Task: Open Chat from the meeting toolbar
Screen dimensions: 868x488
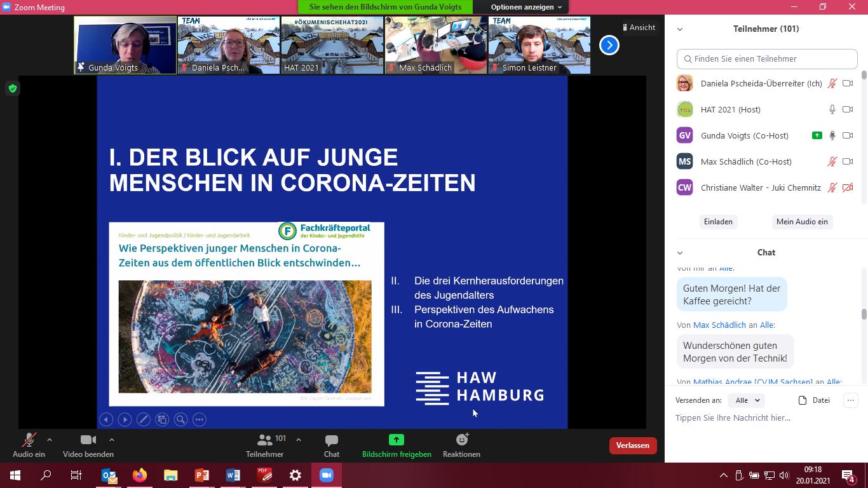Action: pos(332,445)
